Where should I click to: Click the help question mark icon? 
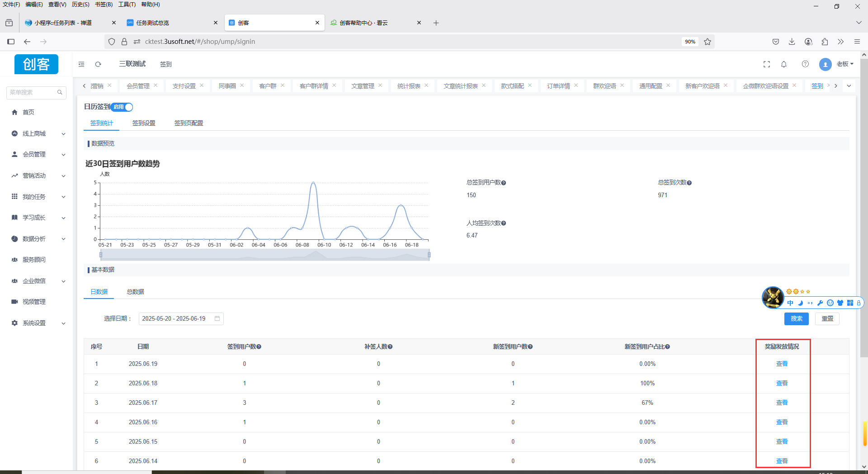coord(805,64)
